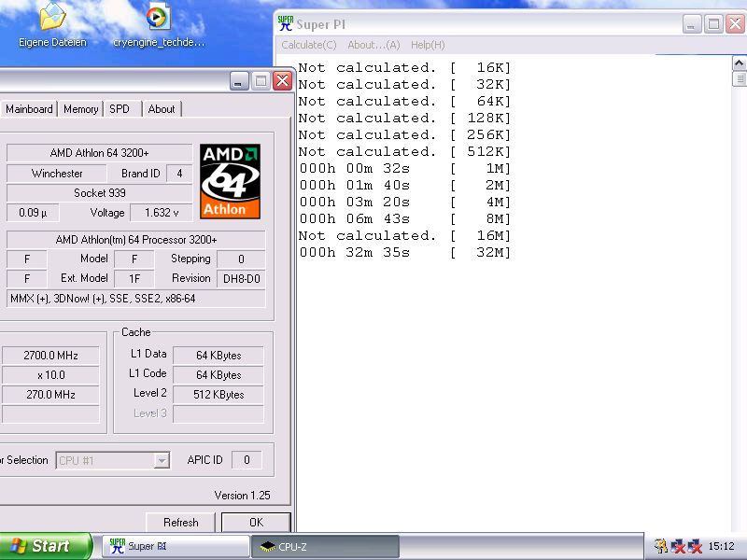
Task: Click the 8M result row 06m 43s
Action: pos(405,218)
